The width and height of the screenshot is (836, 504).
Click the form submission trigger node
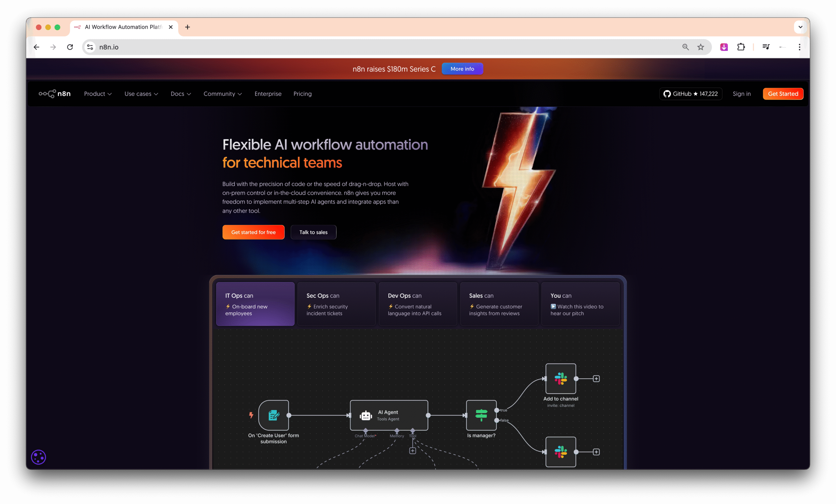click(273, 415)
